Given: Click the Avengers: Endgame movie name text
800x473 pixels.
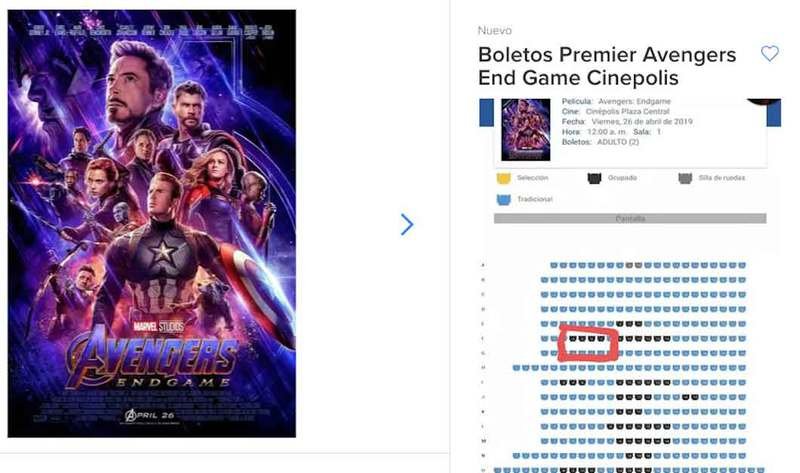Looking at the screenshot, I should [634, 101].
